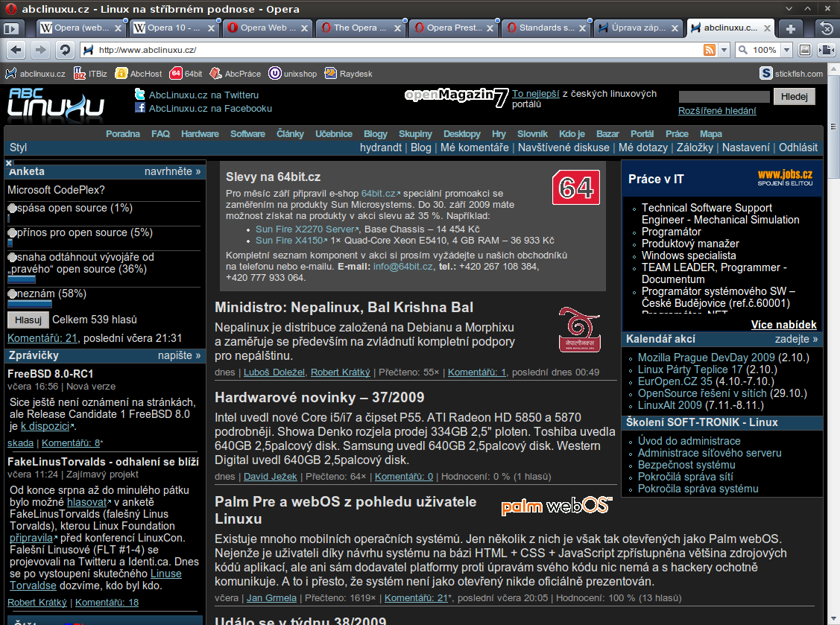Click the Odhlásit link
The width and height of the screenshot is (840, 625).
click(798, 147)
